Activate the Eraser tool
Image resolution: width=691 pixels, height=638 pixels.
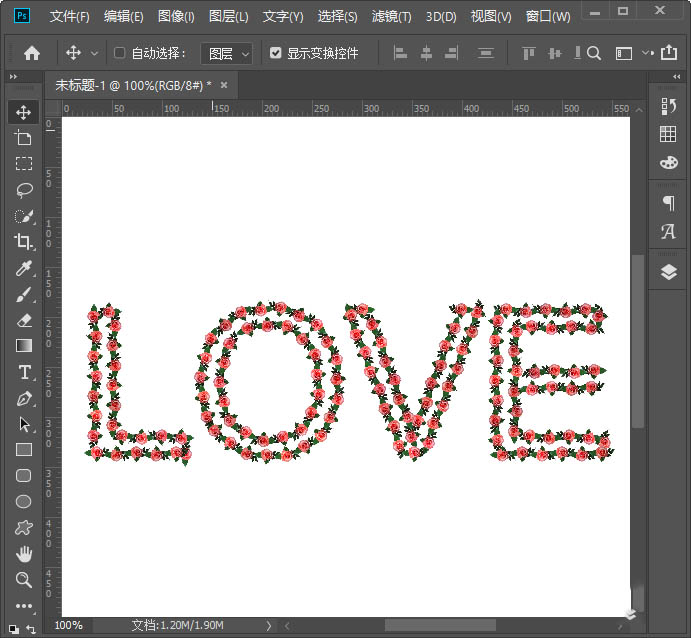(x=24, y=320)
